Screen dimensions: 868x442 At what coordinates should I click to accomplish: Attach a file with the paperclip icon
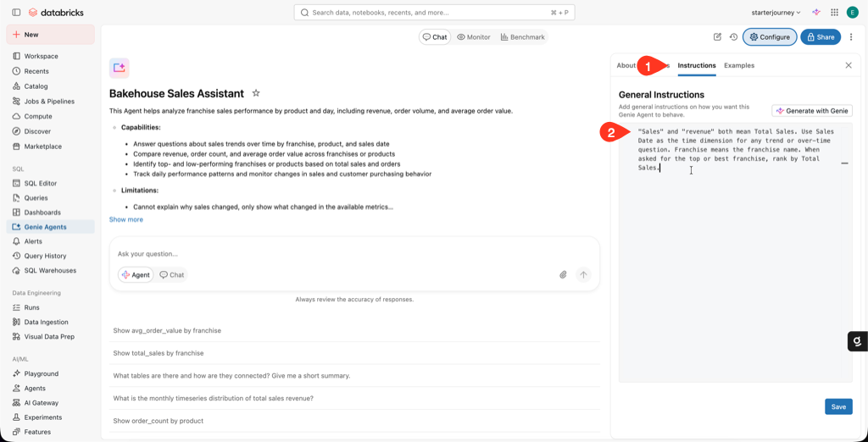(x=563, y=274)
